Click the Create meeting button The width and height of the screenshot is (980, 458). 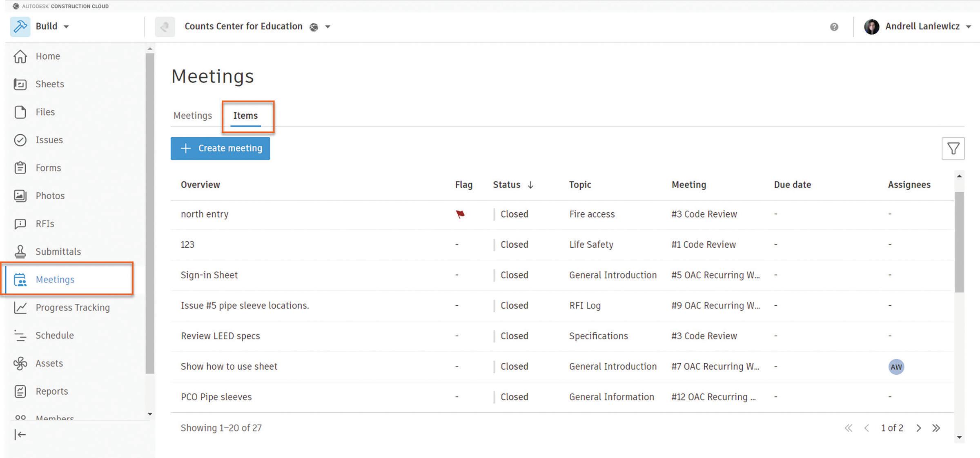click(x=220, y=149)
